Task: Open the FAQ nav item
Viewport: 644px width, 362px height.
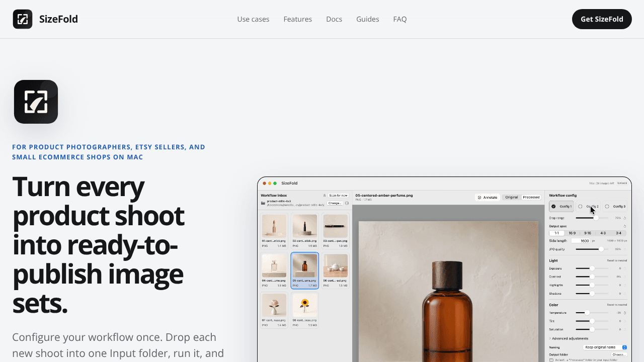Action: tap(400, 19)
